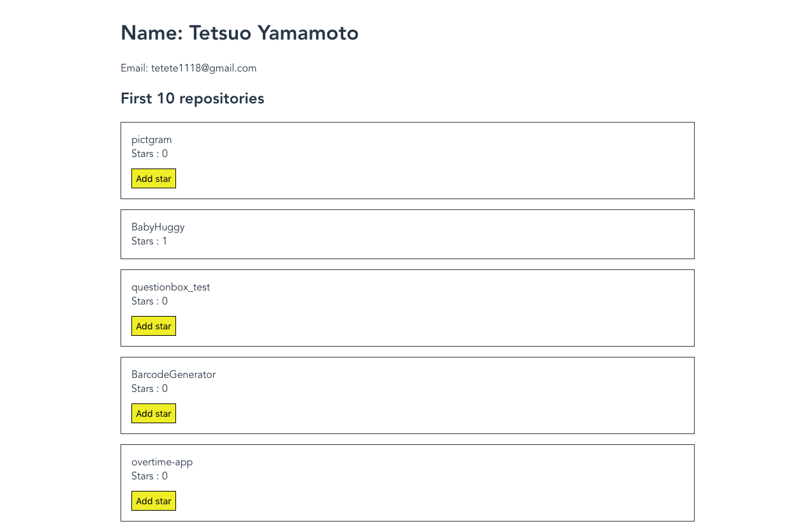812x526 pixels.
Task: Click the overtime-app star count
Action: click(x=150, y=476)
